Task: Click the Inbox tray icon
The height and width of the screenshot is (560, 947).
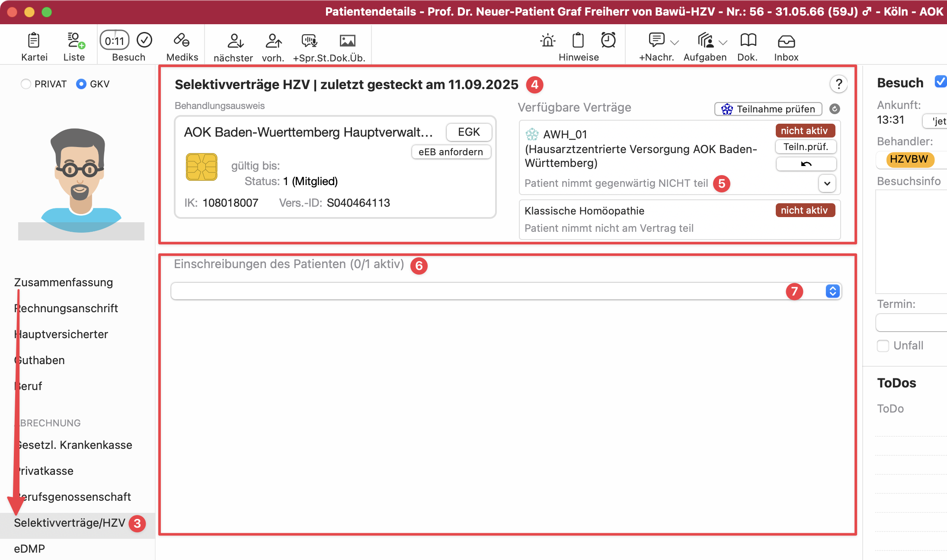Action: (786, 41)
